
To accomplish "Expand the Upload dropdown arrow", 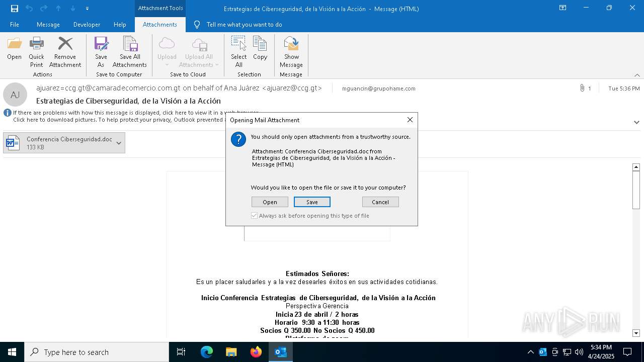I will pos(167,65).
